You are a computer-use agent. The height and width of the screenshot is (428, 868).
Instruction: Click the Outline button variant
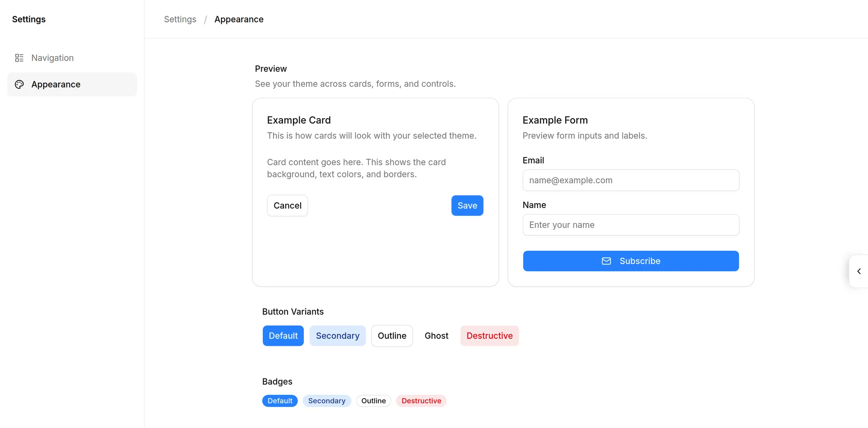coord(392,336)
